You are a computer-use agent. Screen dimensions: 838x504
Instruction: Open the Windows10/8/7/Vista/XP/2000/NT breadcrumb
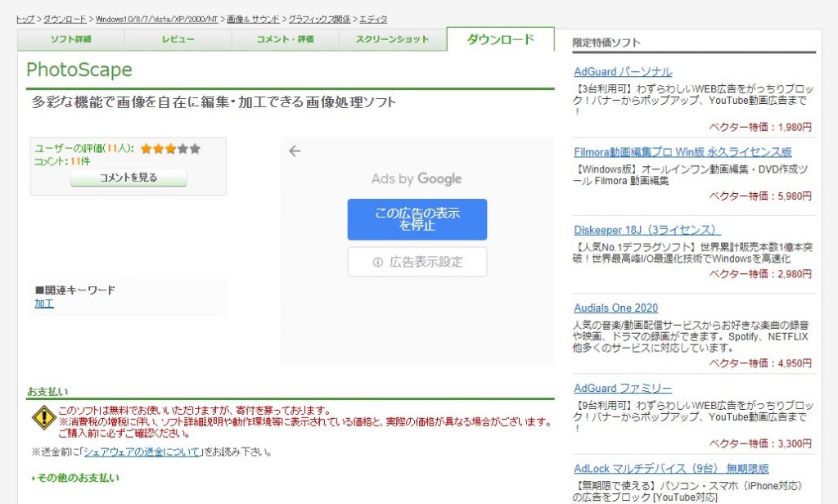tap(156, 20)
